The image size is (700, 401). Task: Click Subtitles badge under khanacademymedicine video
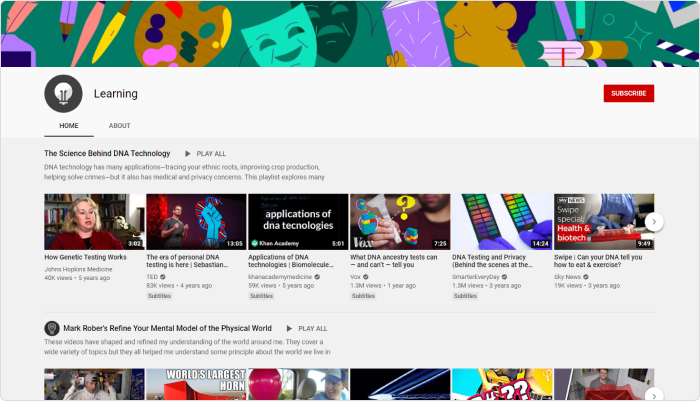[x=261, y=296]
